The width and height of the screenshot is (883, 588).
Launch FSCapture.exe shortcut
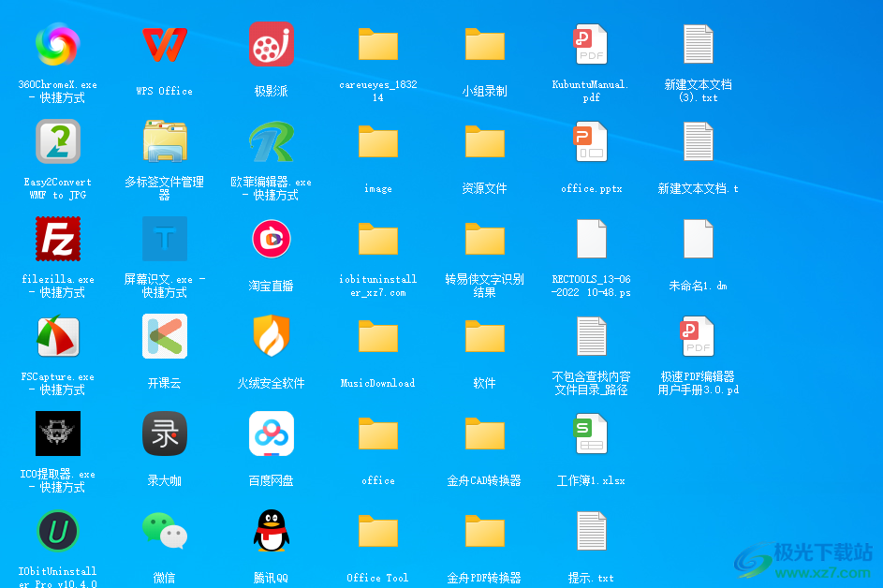pos(57,337)
